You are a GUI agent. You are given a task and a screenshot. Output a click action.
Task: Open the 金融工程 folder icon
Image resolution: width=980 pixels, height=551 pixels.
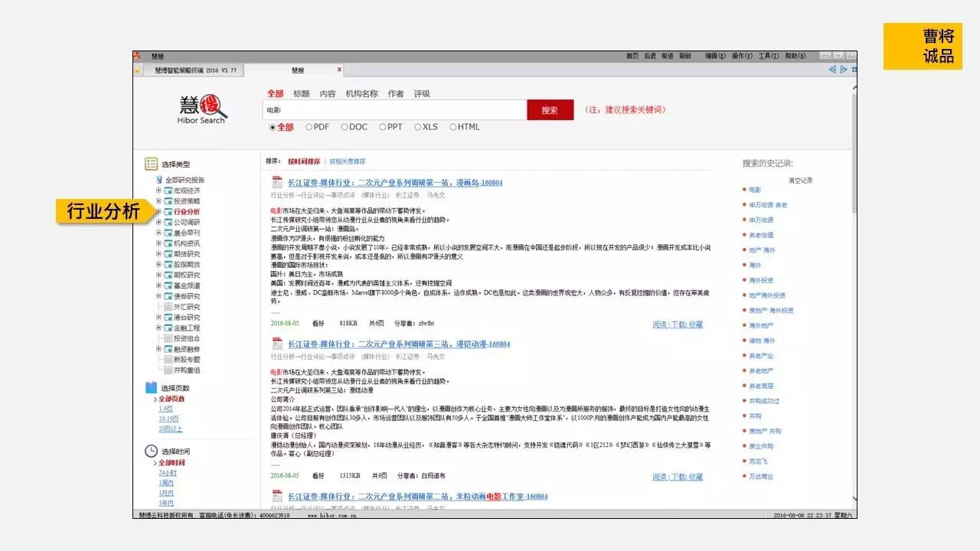(x=168, y=328)
